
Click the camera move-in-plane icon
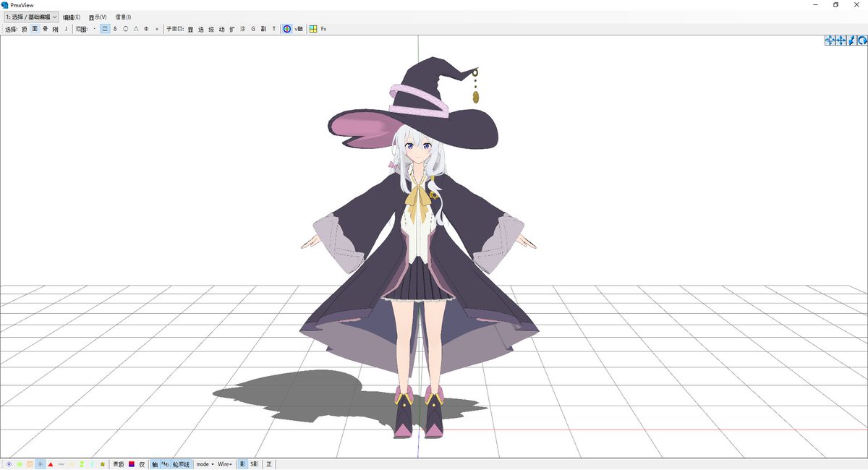tap(830, 41)
